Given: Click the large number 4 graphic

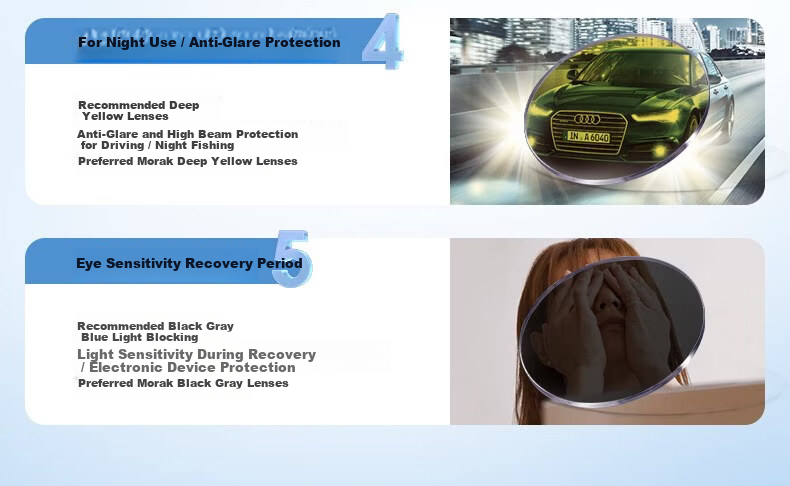Looking at the screenshot, I should pos(382,41).
